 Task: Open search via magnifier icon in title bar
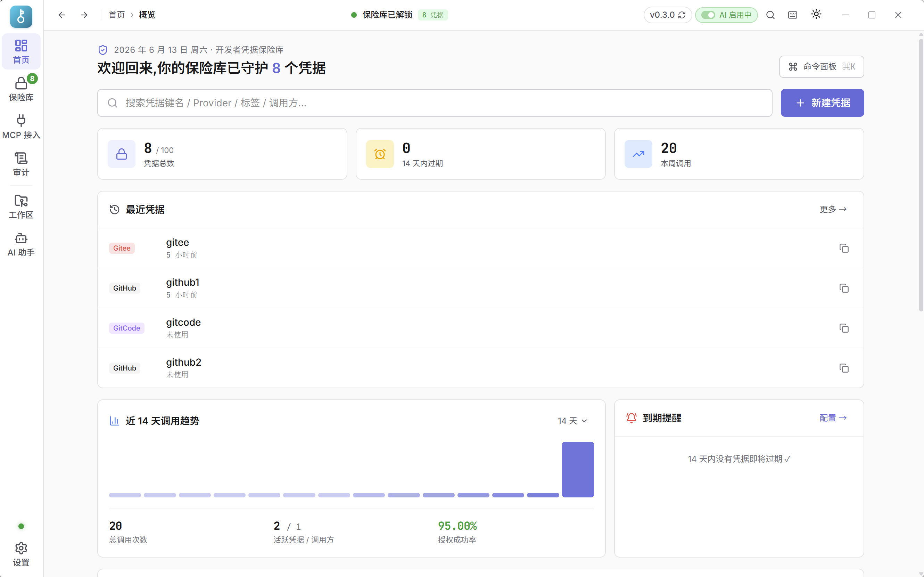[x=770, y=15]
